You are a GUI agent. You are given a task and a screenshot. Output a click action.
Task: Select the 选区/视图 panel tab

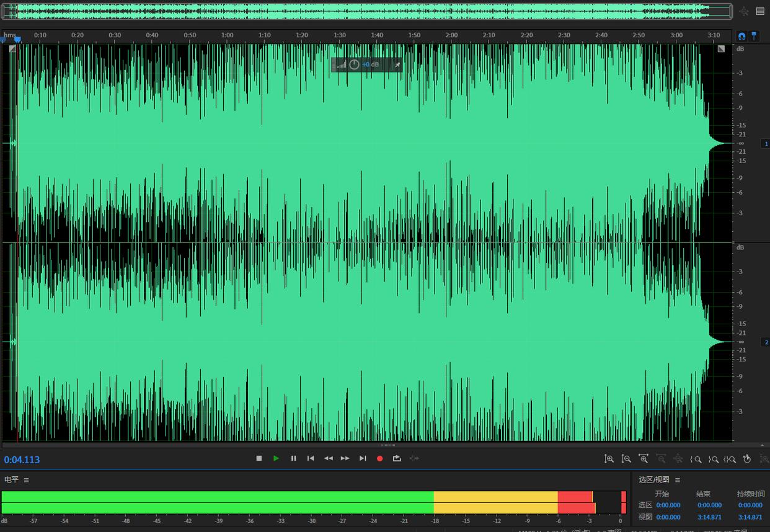654,480
